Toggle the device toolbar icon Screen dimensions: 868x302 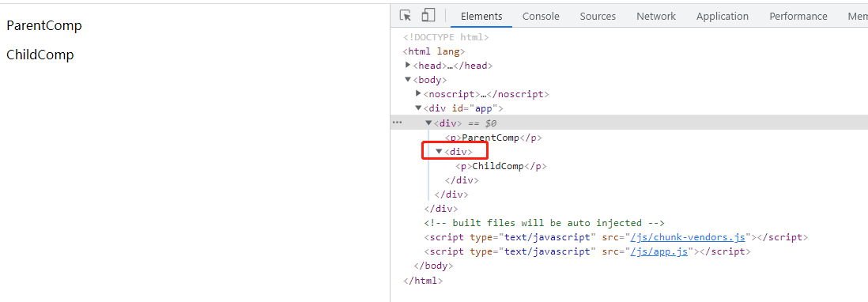[x=428, y=16]
